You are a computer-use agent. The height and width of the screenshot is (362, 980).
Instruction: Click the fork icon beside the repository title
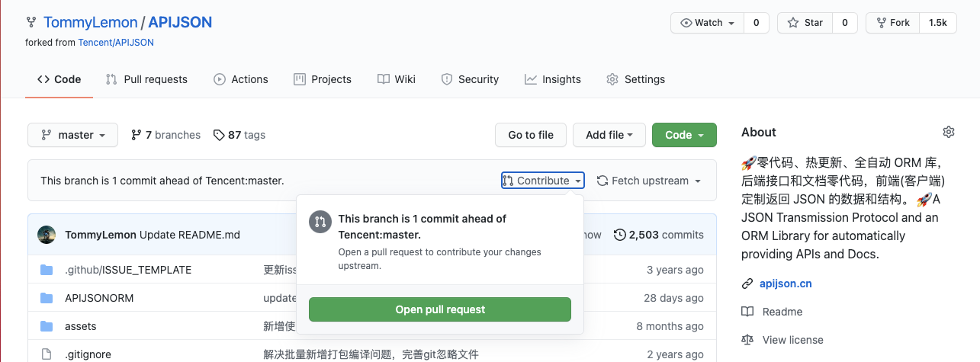pos(31,23)
